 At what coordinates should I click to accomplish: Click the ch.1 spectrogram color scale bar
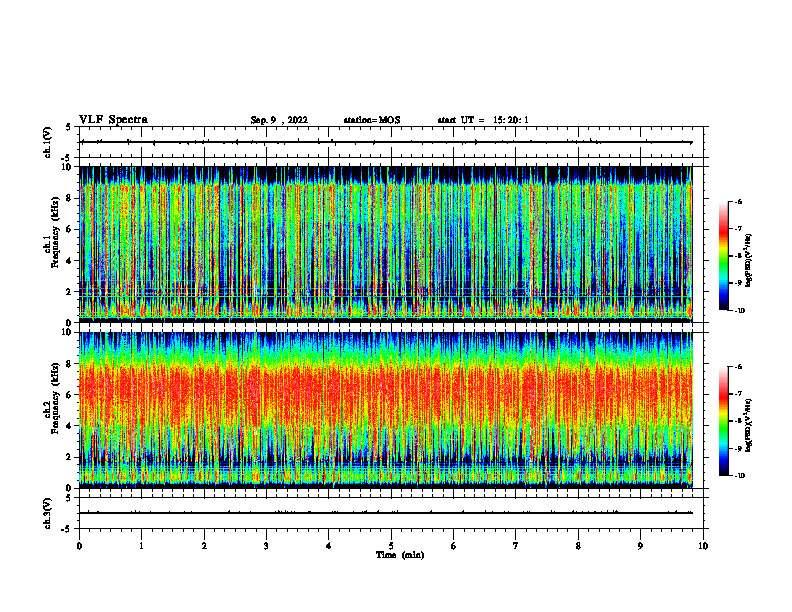[723, 256]
